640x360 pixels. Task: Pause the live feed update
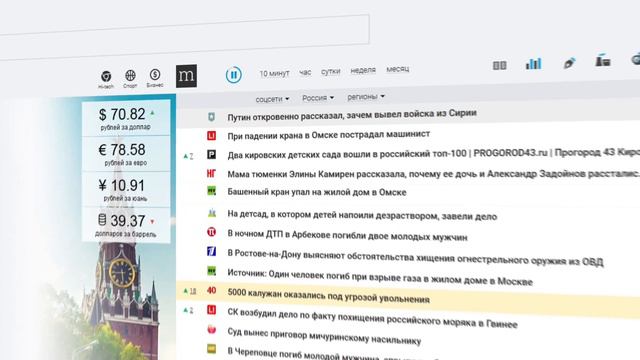pyautogui.click(x=233, y=75)
